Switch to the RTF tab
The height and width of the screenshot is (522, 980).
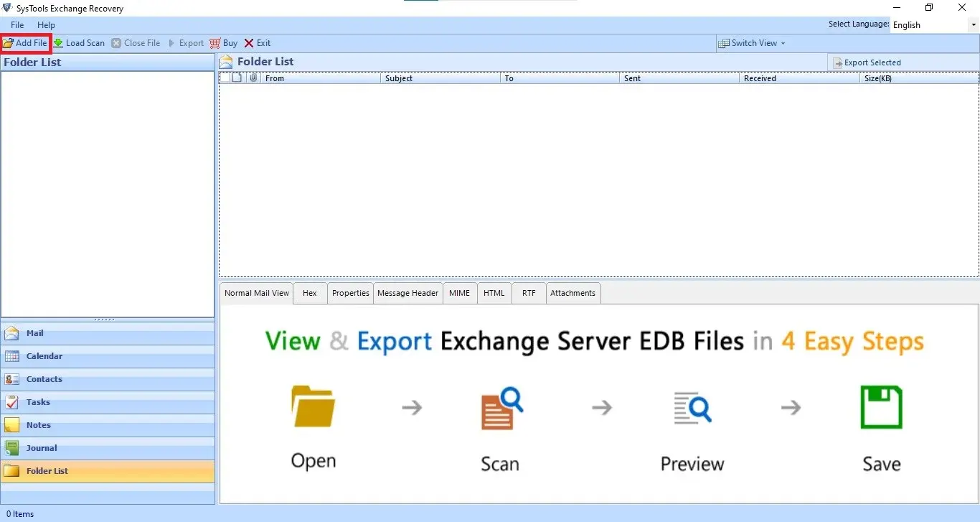tap(529, 293)
